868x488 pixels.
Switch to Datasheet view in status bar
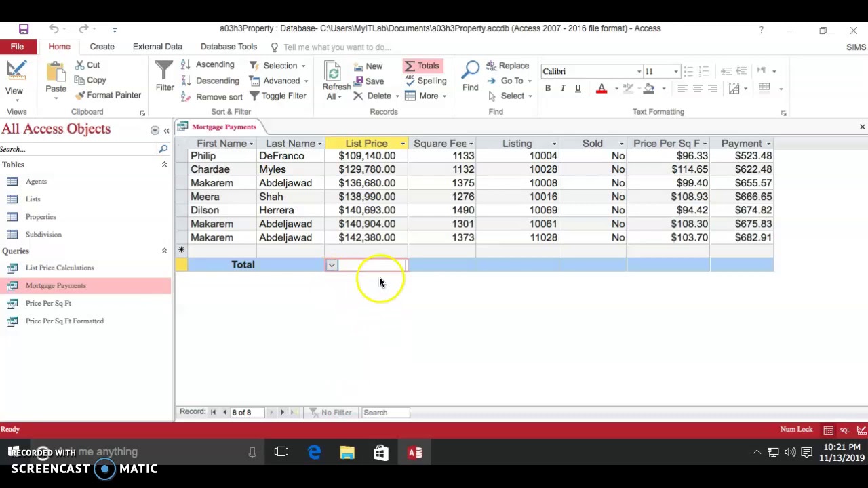coord(829,430)
